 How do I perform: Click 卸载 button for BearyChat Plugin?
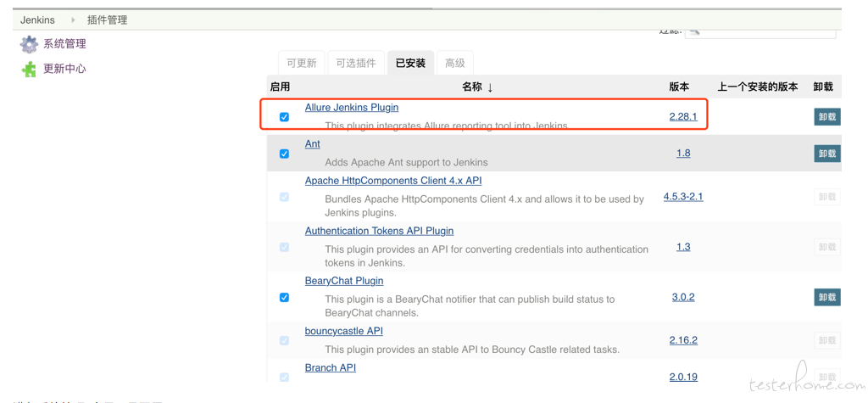(827, 297)
